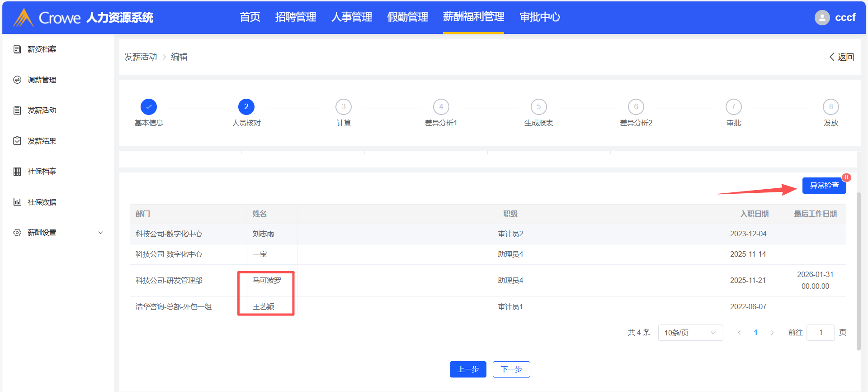Select 薪资档案 in the sidebar
Viewport: 868px width, 392px height.
point(42,49)
